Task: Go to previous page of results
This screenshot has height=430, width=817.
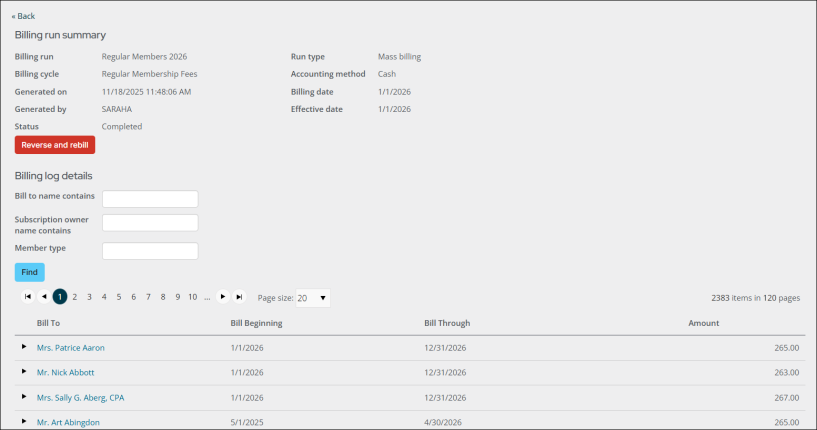Action: (44, 297)
